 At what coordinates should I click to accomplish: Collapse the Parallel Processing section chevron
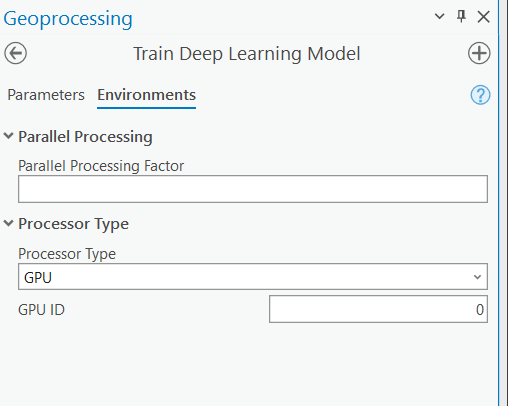pyautogui.click(x=8, y=136)
